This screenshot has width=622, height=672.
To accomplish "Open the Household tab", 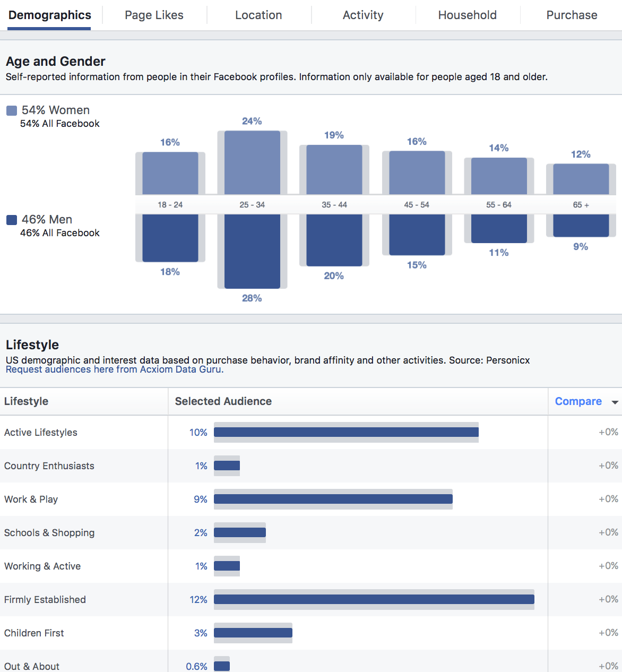I will coord(467,15).
